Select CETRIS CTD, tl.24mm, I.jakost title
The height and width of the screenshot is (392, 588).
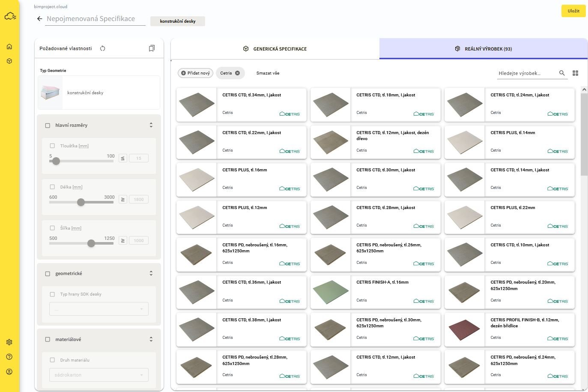tap(520, 95)
